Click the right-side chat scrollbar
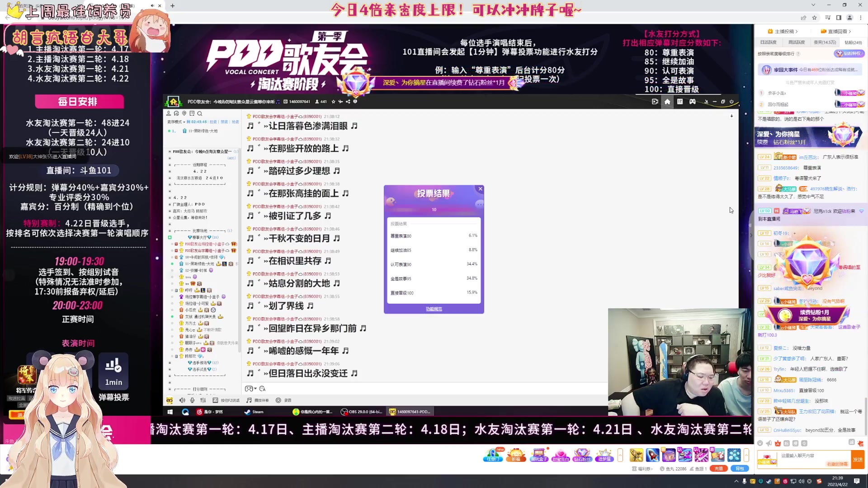 865,416
